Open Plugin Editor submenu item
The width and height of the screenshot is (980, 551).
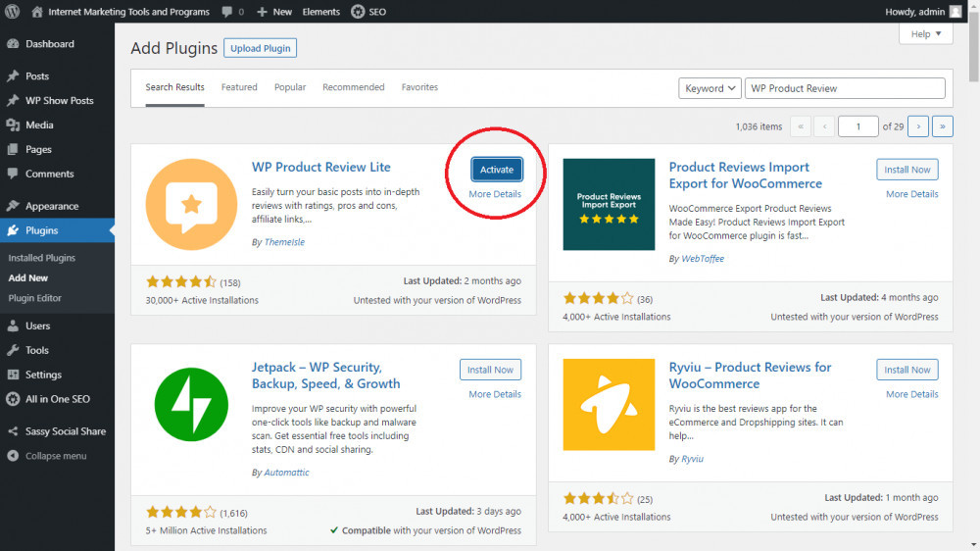(x=35, y=298)
